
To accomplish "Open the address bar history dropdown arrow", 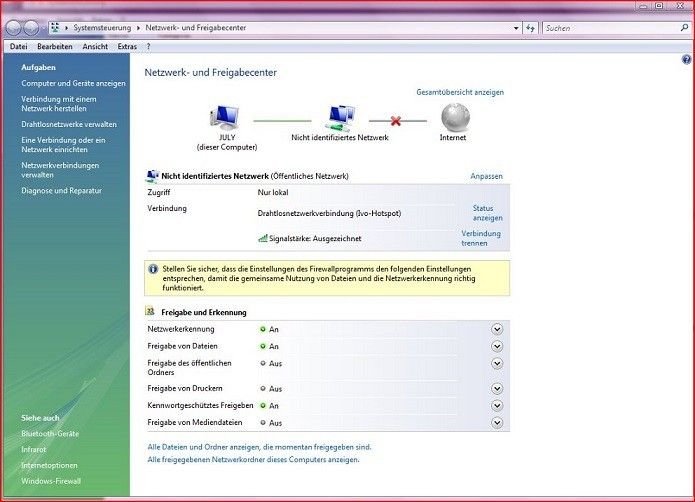I will 516,28.
